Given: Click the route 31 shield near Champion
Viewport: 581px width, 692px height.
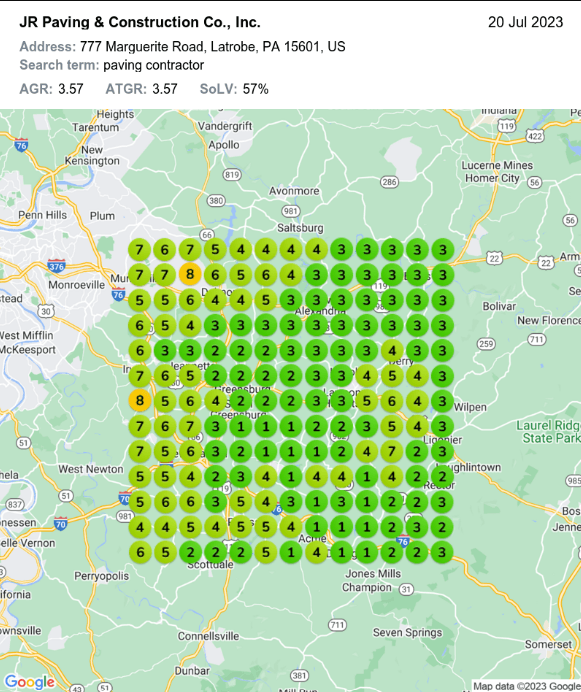Looking at the screenshot, I should (x=406, y=589).
